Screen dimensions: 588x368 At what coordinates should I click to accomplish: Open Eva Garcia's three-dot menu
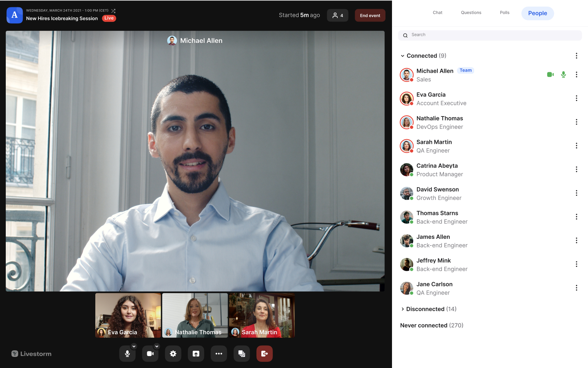click(576, 98)
